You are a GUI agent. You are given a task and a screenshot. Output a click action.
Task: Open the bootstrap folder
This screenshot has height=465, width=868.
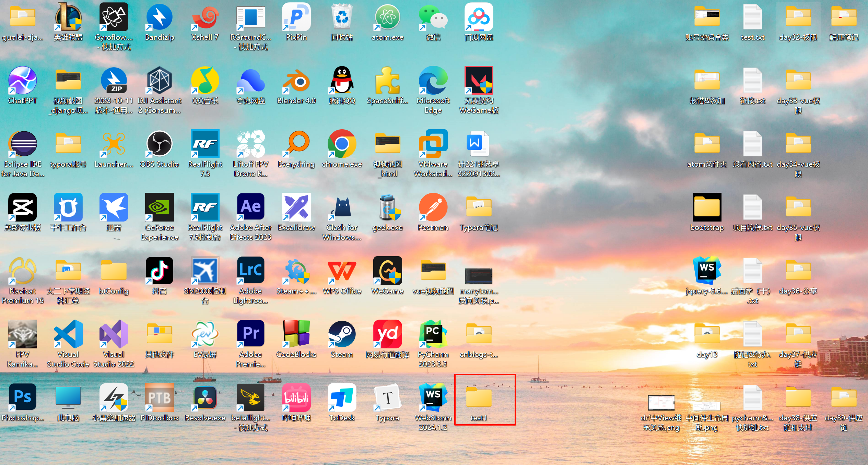707,207
